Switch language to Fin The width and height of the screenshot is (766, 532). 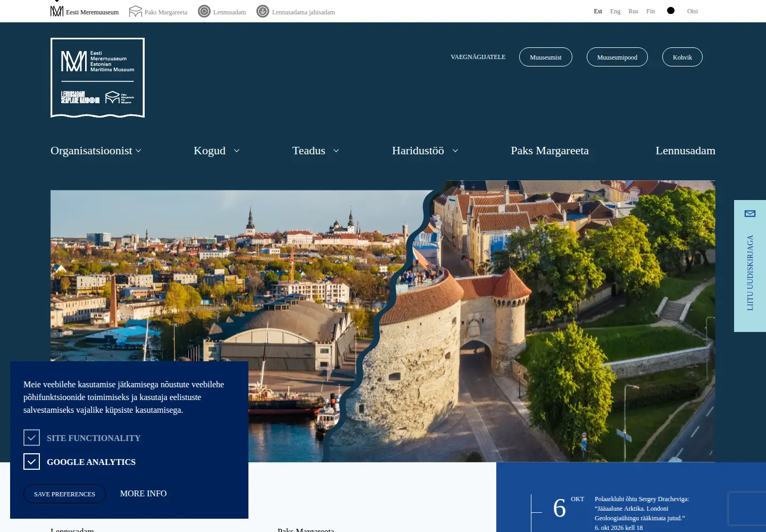point(651,11)
